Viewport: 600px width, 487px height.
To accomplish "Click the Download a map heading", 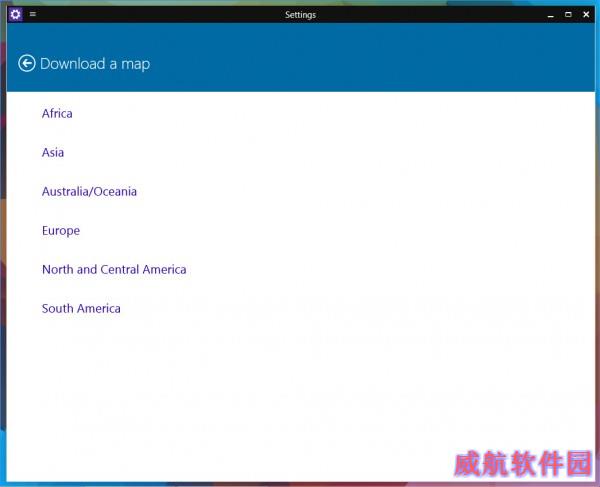I will tap(95, 64).
